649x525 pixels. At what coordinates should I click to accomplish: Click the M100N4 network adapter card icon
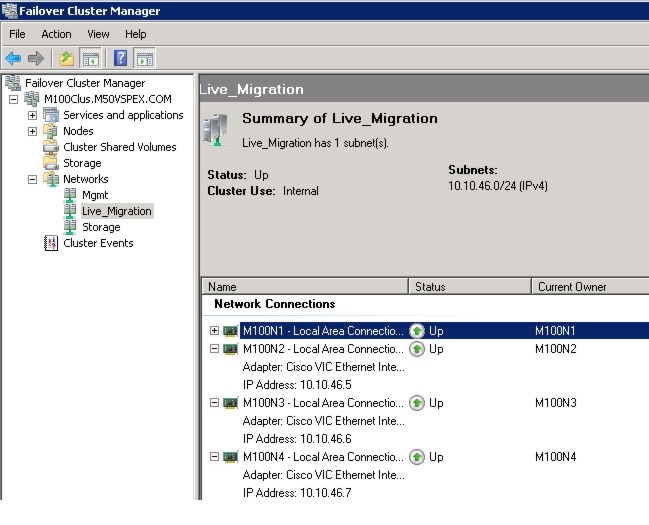230,457
